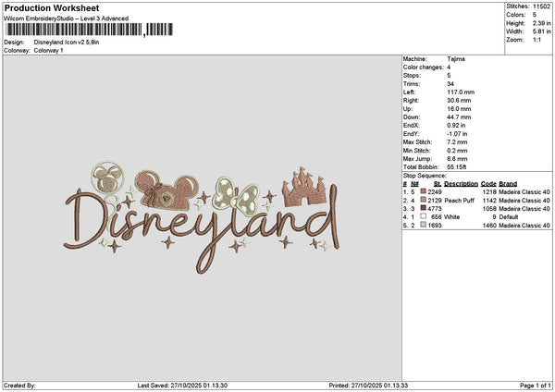Image resolution: width=555 pixels, height=392 pixels.
Task: Click the stitch count '11502'
Action: pyautogui.click(x=541, y=6)
